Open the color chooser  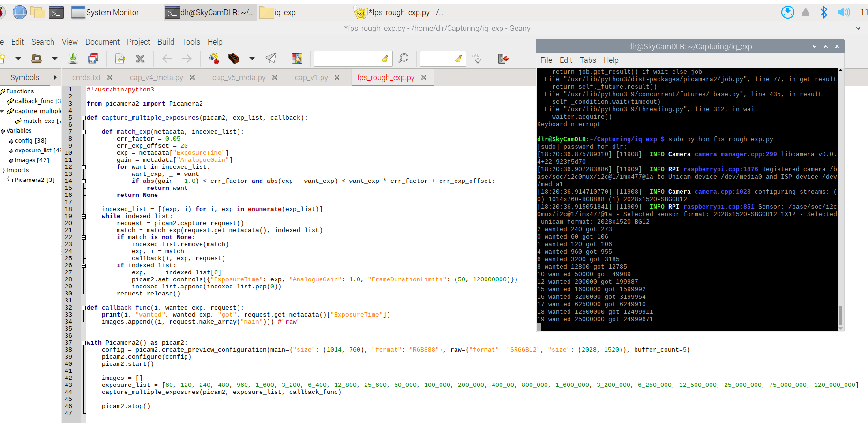(298, 59)
